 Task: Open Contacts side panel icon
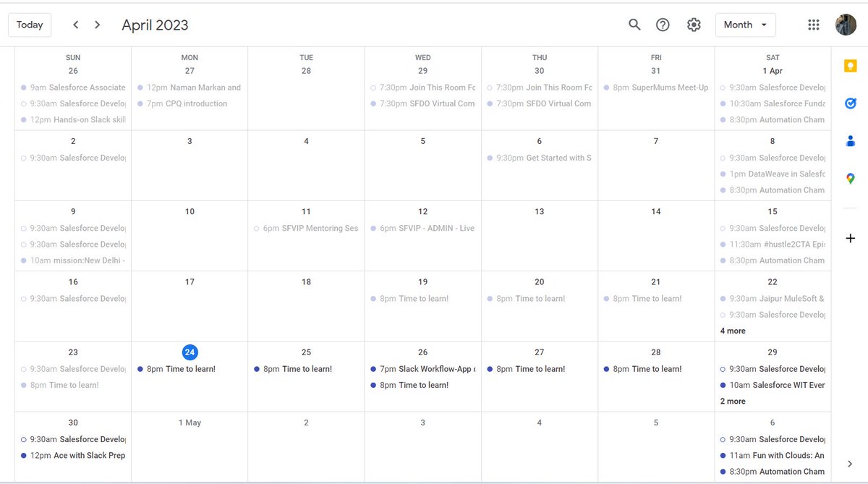pyautogui.click(x=850, y=141)
